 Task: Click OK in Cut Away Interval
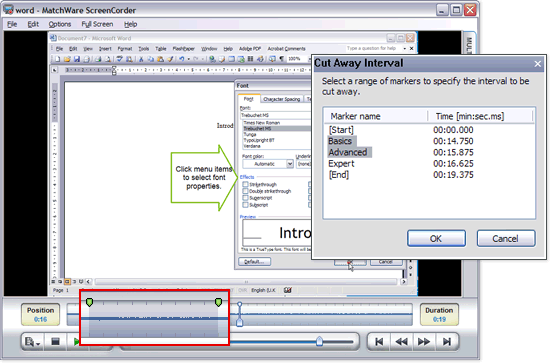(x=436, y=239)
